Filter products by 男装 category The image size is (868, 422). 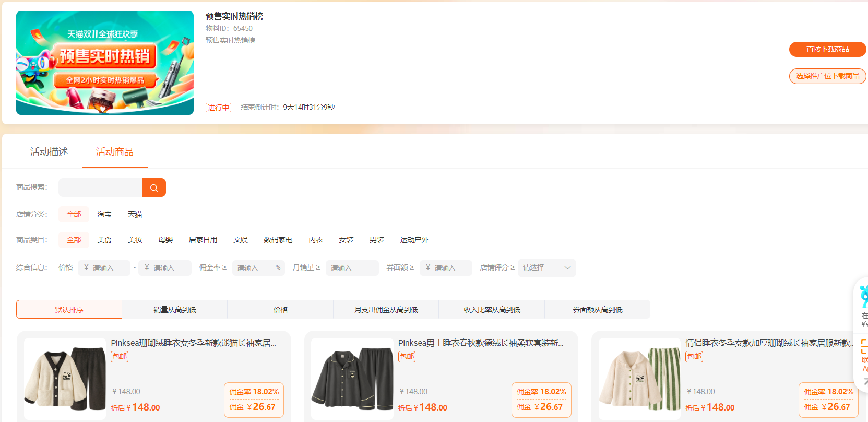(377, 240)
